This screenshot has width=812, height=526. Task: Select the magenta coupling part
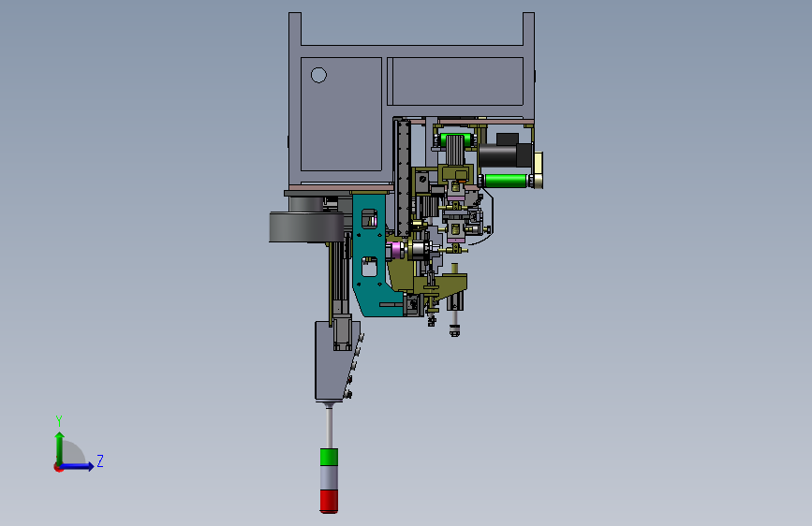[395, 250]
